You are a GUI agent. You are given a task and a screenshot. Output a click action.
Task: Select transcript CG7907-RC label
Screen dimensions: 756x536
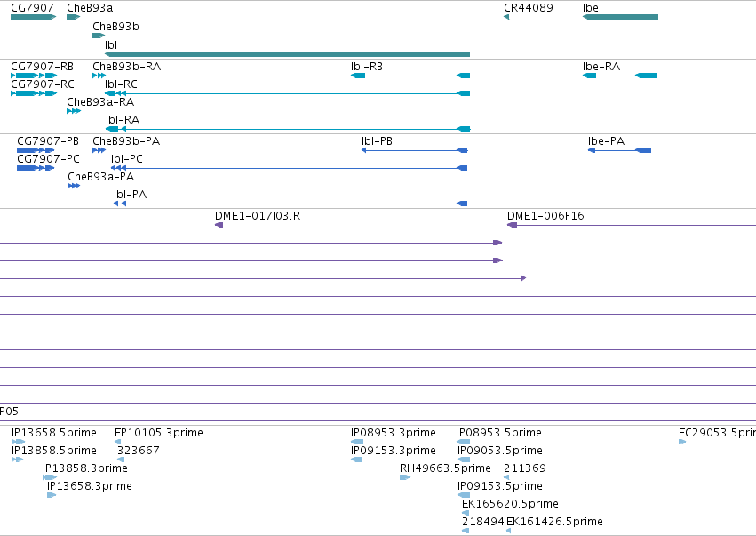43,84
